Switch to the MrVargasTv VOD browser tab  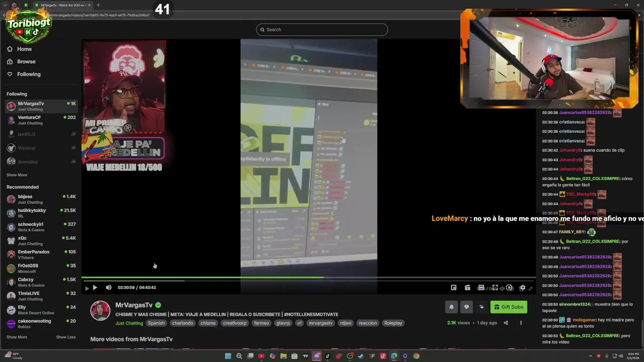click(63, 5)
